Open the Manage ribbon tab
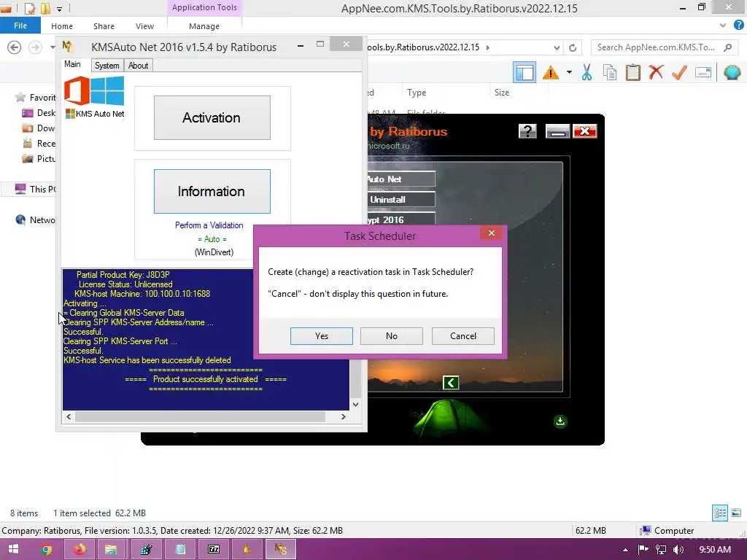 click(x=204, y=26)
